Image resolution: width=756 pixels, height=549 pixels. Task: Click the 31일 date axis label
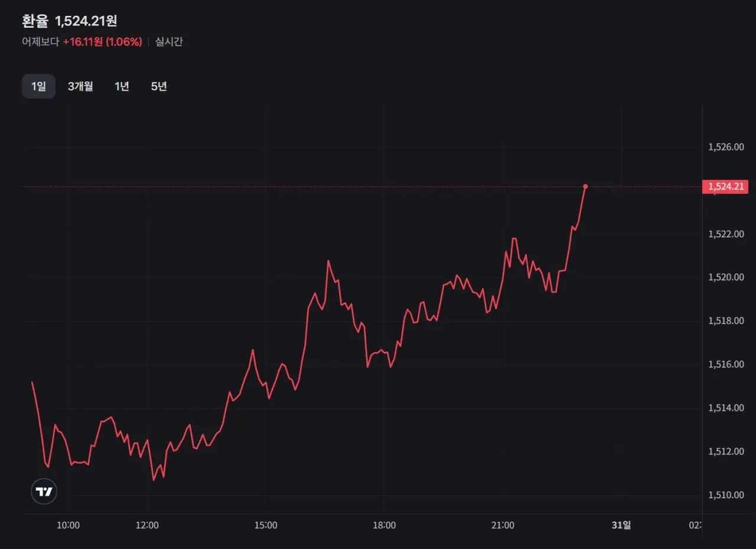click(x=621, y=525)
